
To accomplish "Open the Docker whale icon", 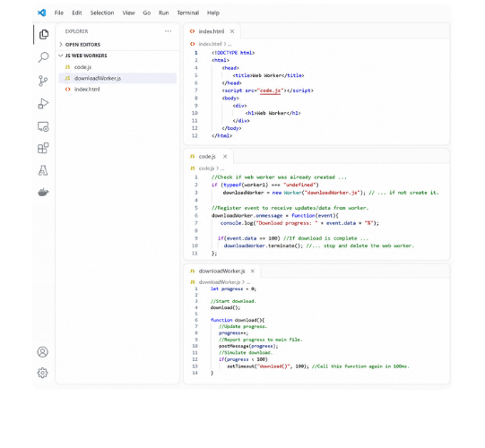I will tap(43, 193).
